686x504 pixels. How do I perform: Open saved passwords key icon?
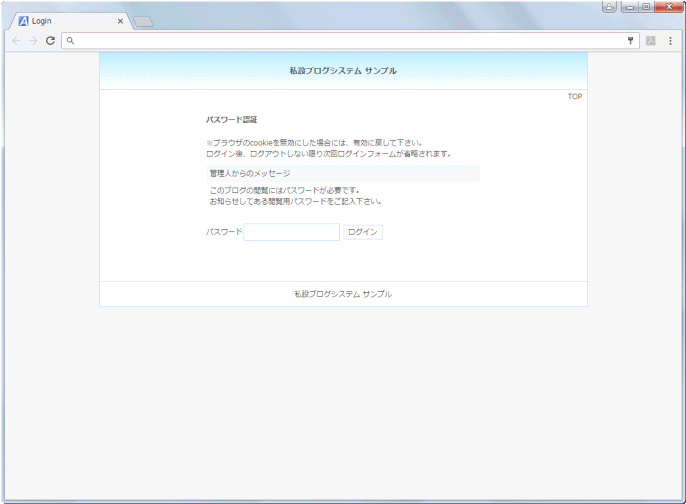(x=630, y=41)
